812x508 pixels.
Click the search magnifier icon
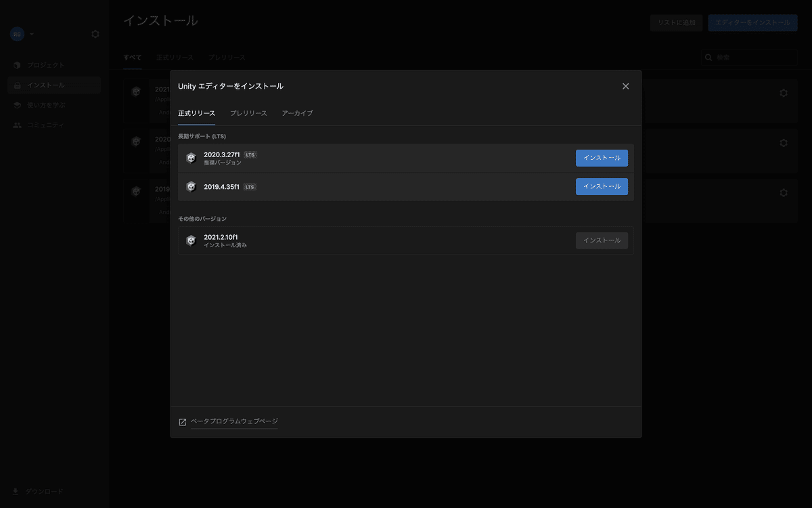point(708,58)
